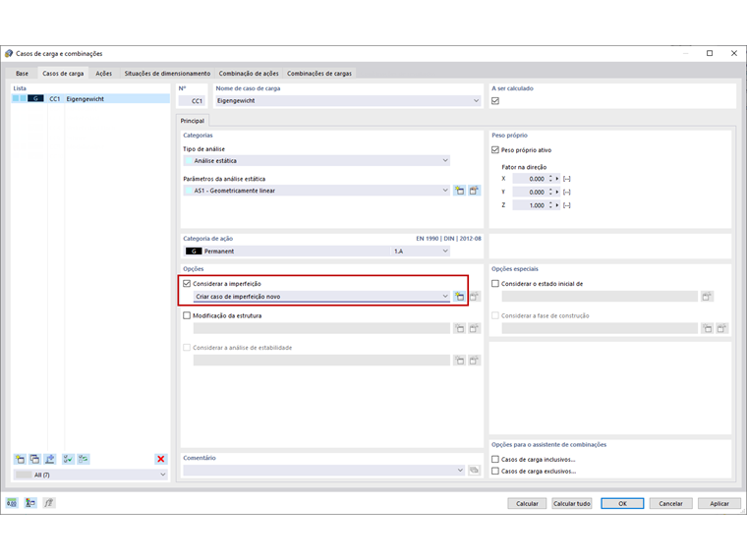Open imperfection case dropdown

[445, 296]
